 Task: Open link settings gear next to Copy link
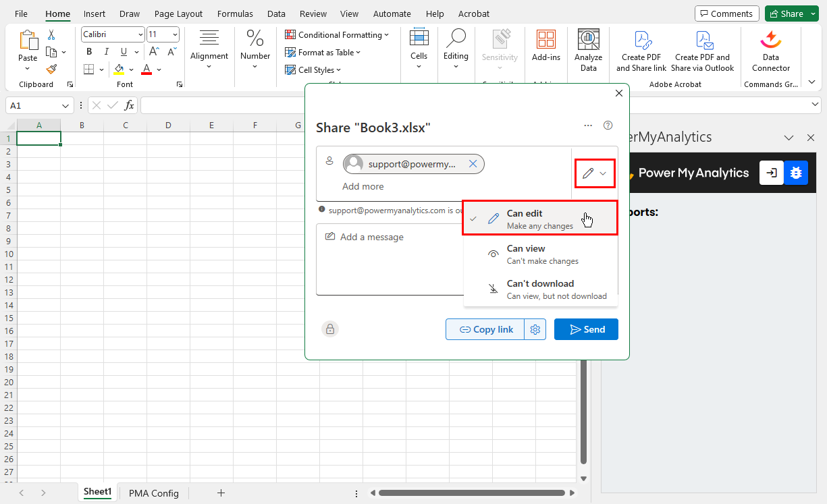coord(535,329)
